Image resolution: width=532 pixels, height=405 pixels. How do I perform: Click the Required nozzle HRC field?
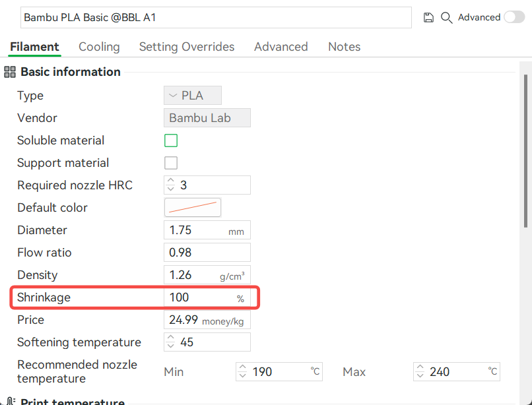click(207, 185)
